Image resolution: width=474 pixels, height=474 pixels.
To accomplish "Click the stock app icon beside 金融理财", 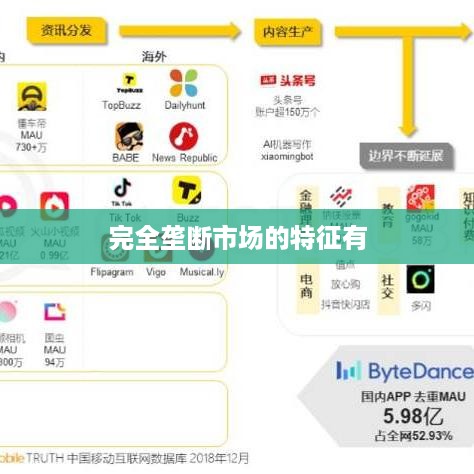I will coord(341,197).
